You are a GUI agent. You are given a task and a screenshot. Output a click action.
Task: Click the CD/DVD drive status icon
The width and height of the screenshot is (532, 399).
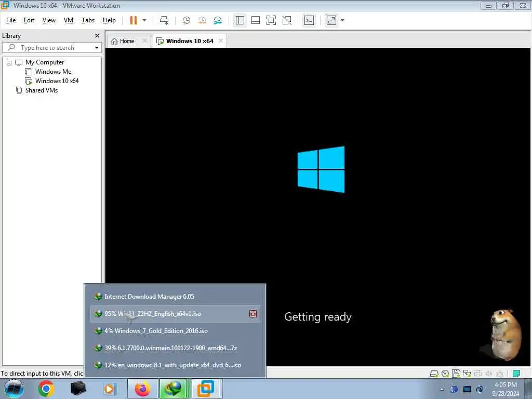(x=445, y=374)
